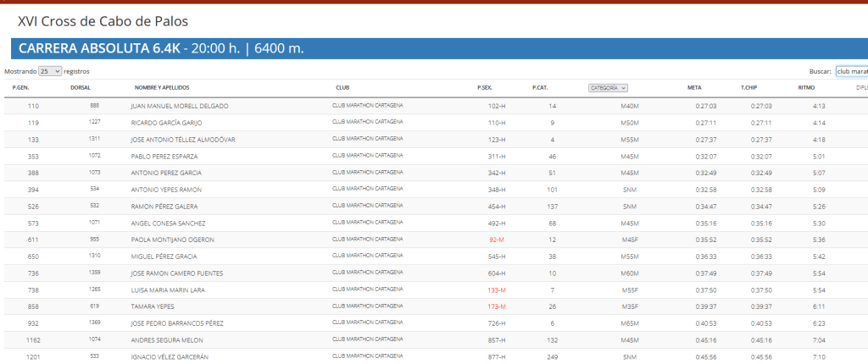Click bib number 619
868x364 pixels.
pos(94,306)
